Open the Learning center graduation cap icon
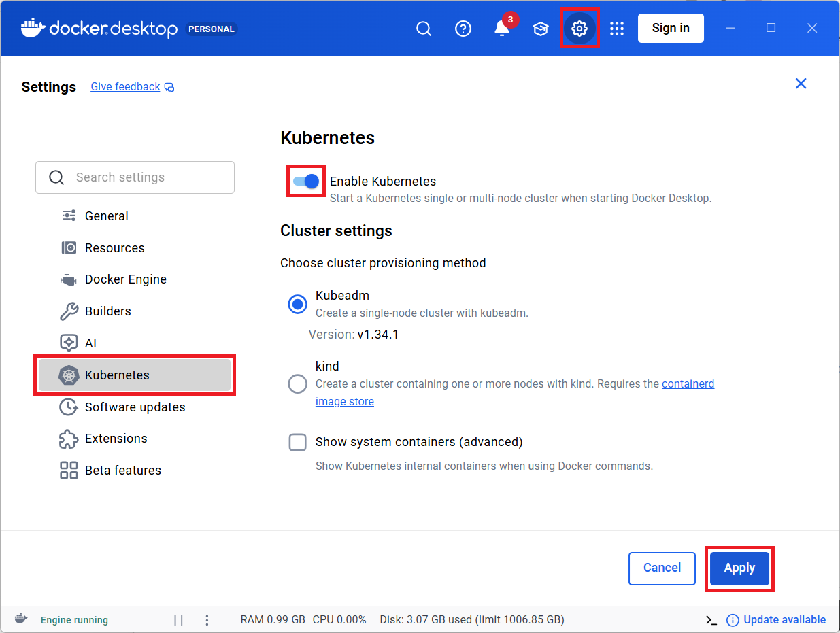 point(541,29)
